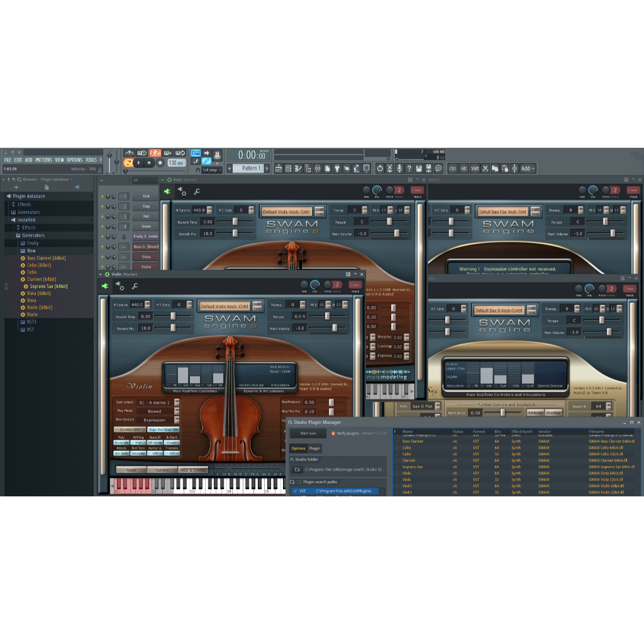Open the Add dropdown in the top toolbar
The width and height of the screenshot is (644, 644).
click(525, 169)
